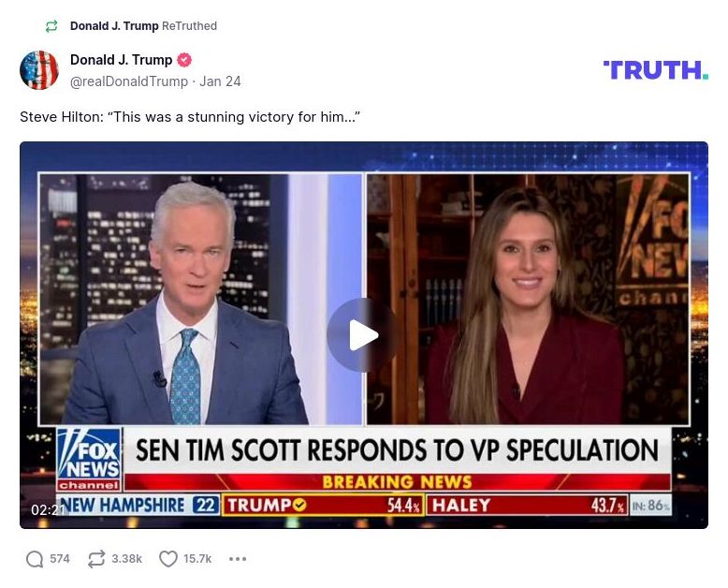Click the reply comment bubble icon
Image resolution: width=728 pixels, height=588 pixels.
tap(35, 559)
